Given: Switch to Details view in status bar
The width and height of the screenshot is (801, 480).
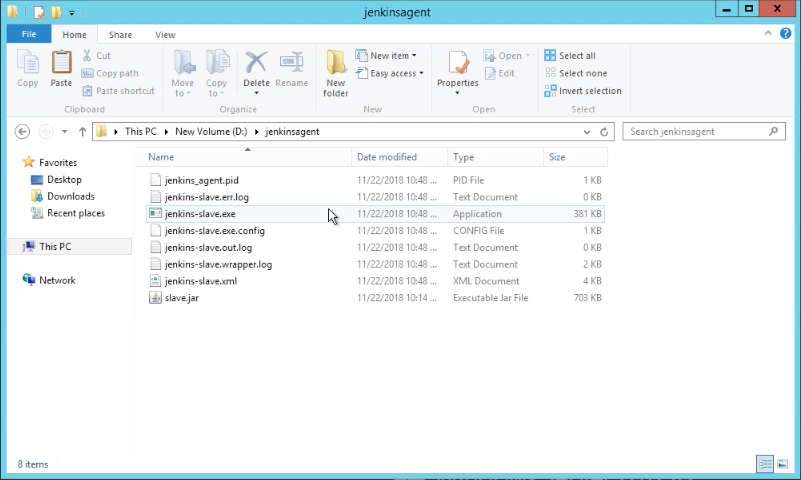Looking at the screenshot, I should click(x=765, y=464).
